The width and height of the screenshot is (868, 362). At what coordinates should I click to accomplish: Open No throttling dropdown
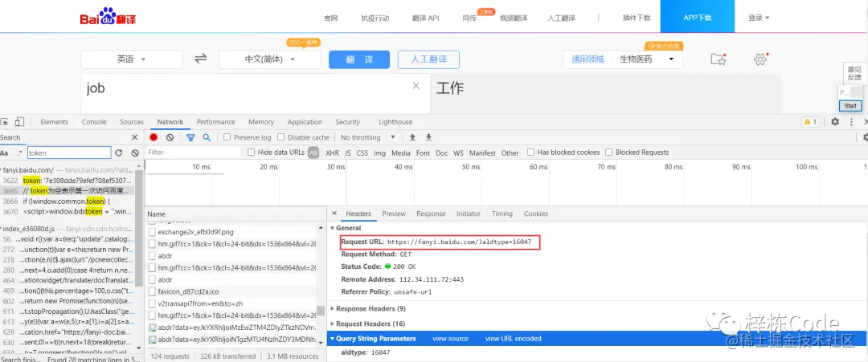point(368,137)
